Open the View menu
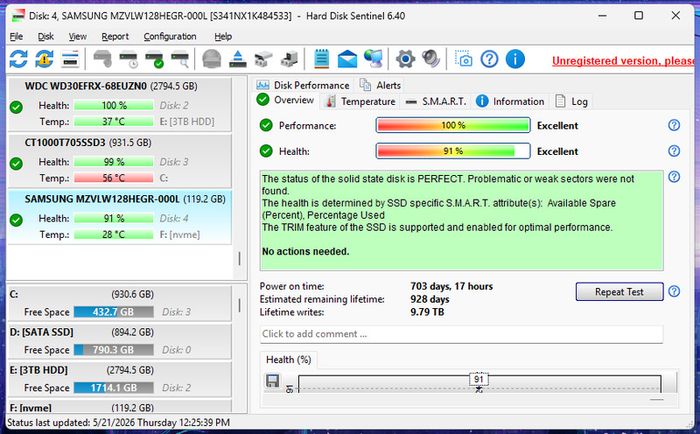700x434 pixels. pos(78,37)
